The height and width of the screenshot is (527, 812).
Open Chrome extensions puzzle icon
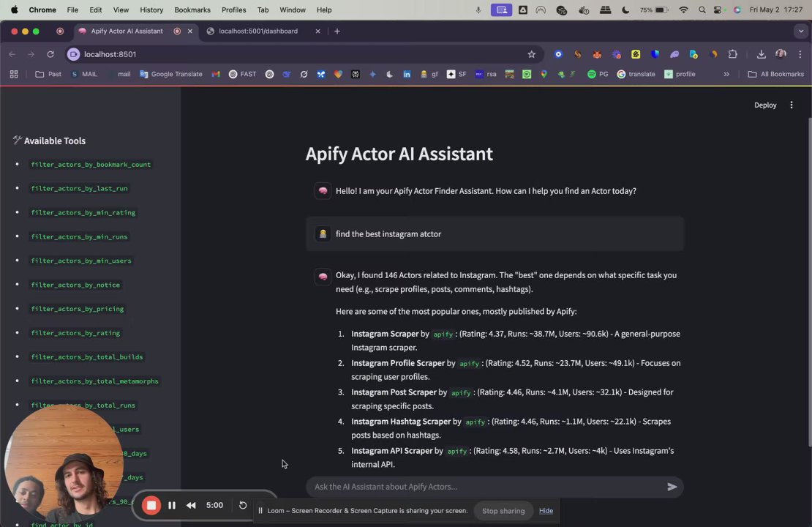click(x=733, y=54)
